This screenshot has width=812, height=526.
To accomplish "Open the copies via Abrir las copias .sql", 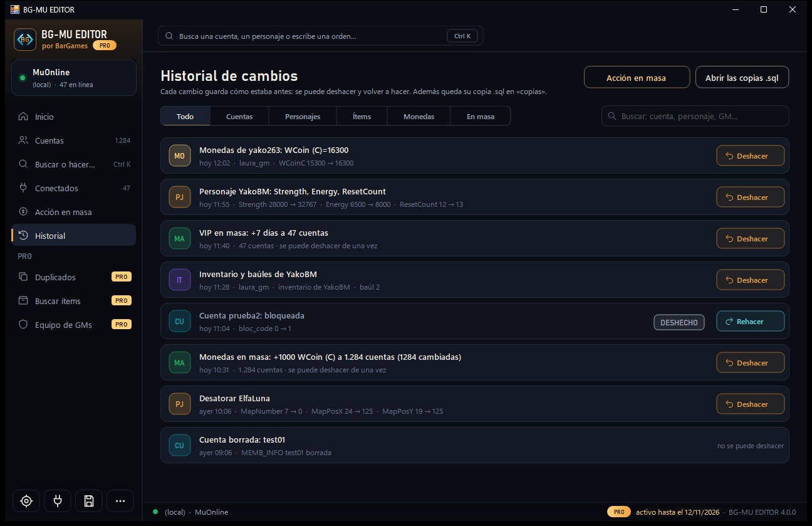I will pyautogui.click(x=742, y=78).
